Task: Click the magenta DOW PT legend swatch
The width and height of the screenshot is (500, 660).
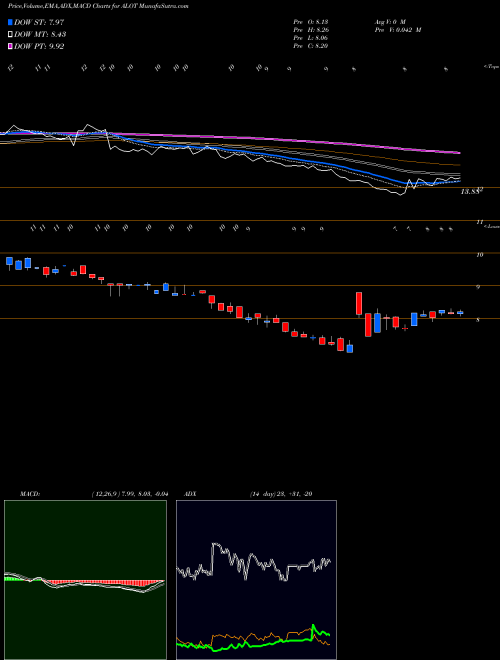Action: [10, 47]
